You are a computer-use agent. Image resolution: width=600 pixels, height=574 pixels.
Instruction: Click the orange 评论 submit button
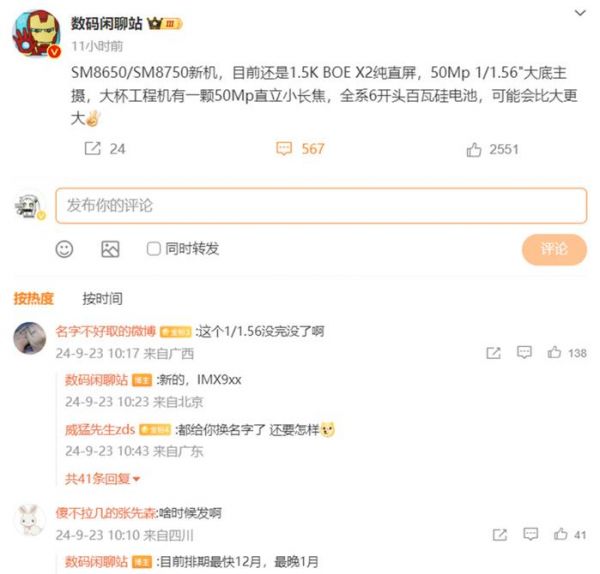pos(554,249)
